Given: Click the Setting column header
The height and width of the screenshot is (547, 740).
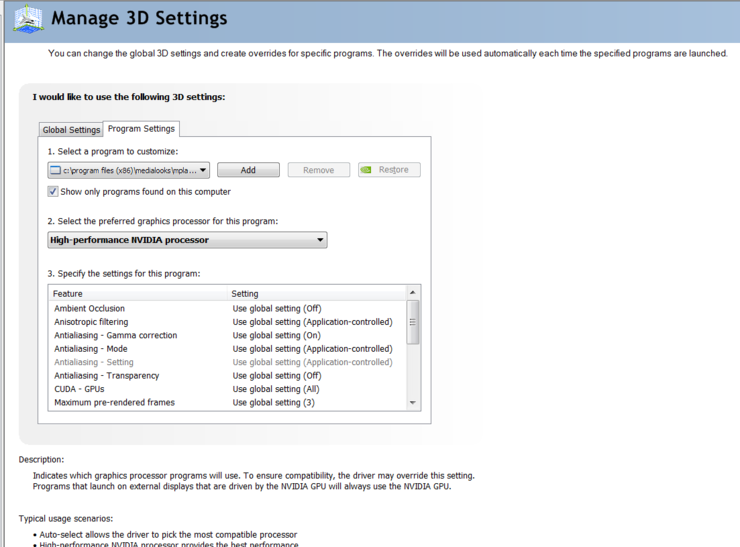Looking at the screenshot, I should click(x=317, y=294).
